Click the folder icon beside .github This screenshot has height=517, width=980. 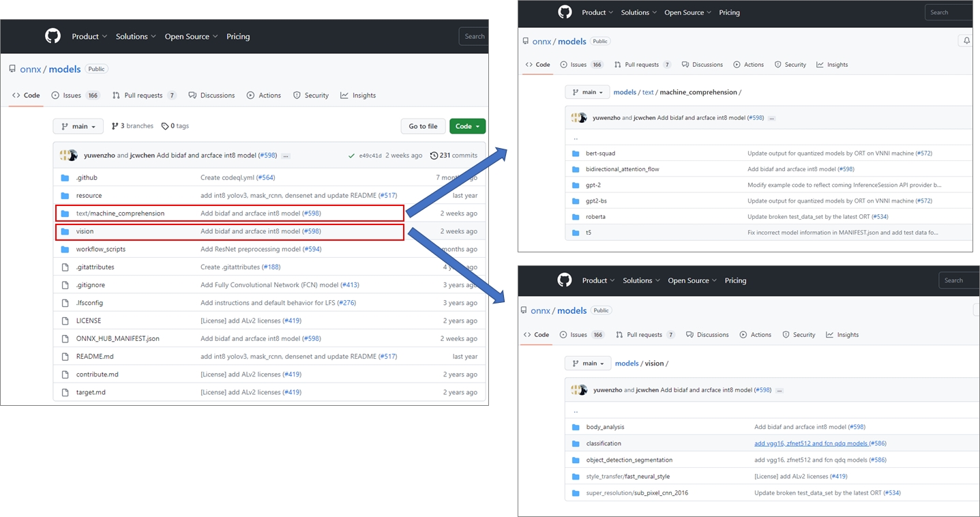(65, 178)
